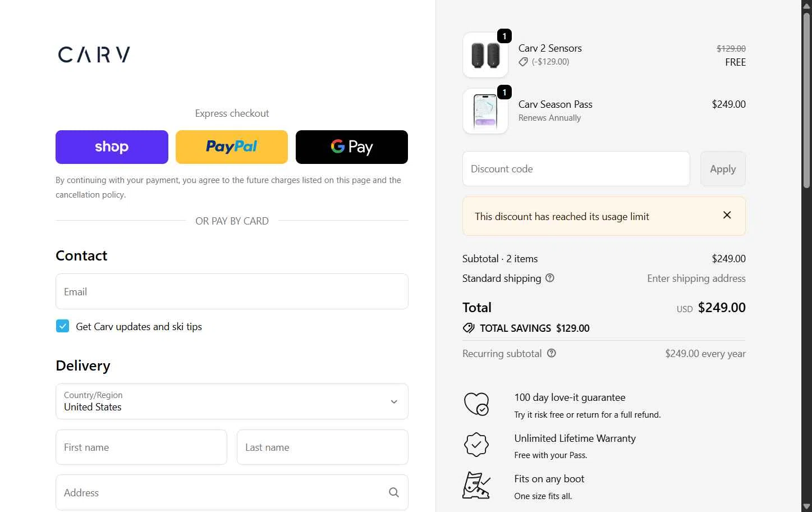Image resolution: width=812 pixels, height=512 pixels.
Task: Click the 'Fits on any boot' text
Action: point(549,479)
